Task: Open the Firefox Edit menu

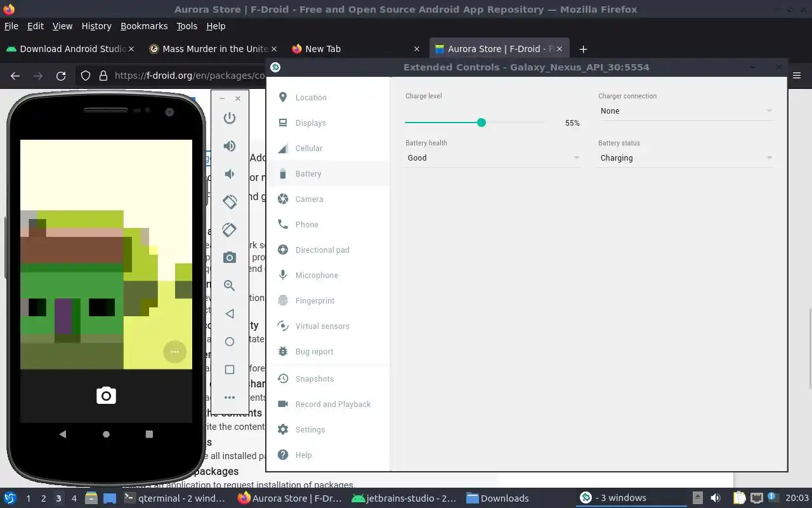Action: pos(36,26)
